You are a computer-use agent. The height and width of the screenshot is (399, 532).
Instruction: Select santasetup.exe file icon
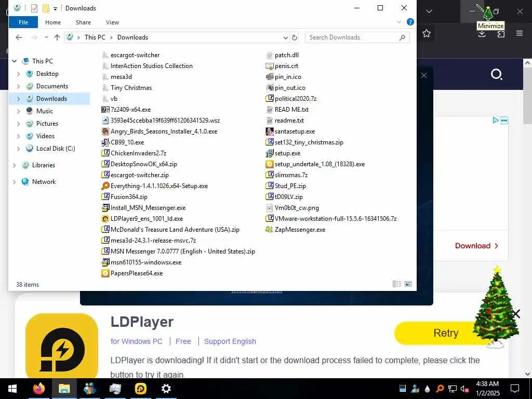point(270,131)
